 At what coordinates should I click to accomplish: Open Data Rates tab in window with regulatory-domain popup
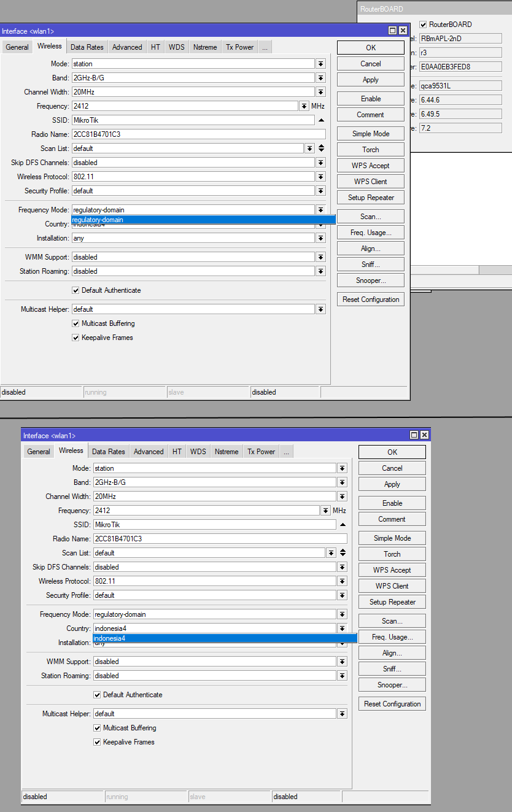coord(87,47)
